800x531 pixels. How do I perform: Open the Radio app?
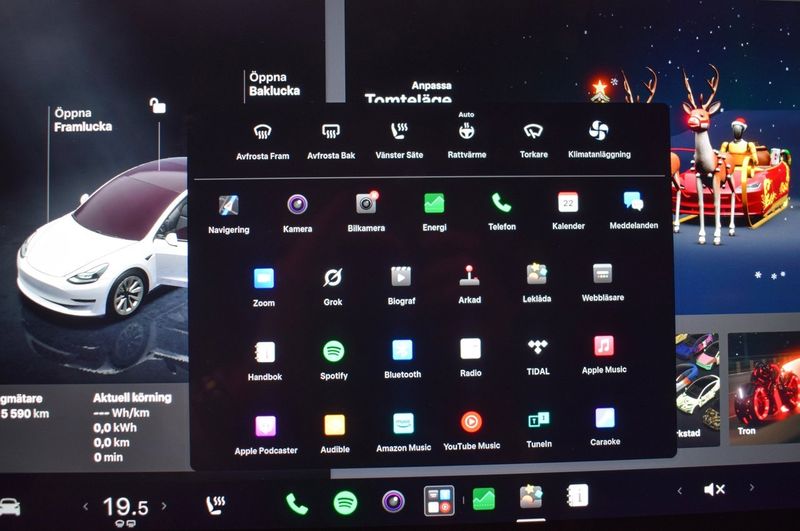470,358
